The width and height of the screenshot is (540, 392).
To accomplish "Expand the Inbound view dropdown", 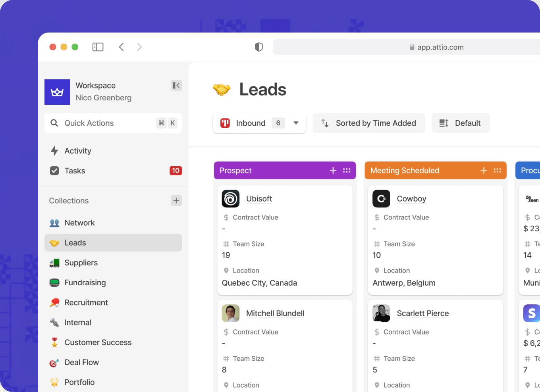I will (x=259, y=123).
